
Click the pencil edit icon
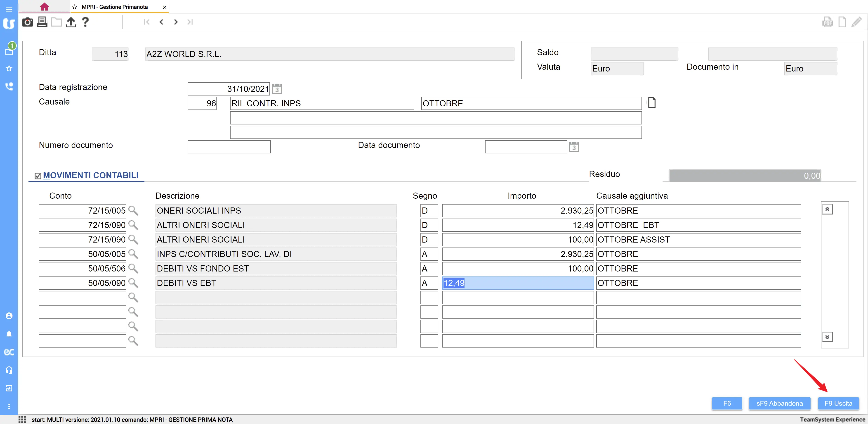856,22
